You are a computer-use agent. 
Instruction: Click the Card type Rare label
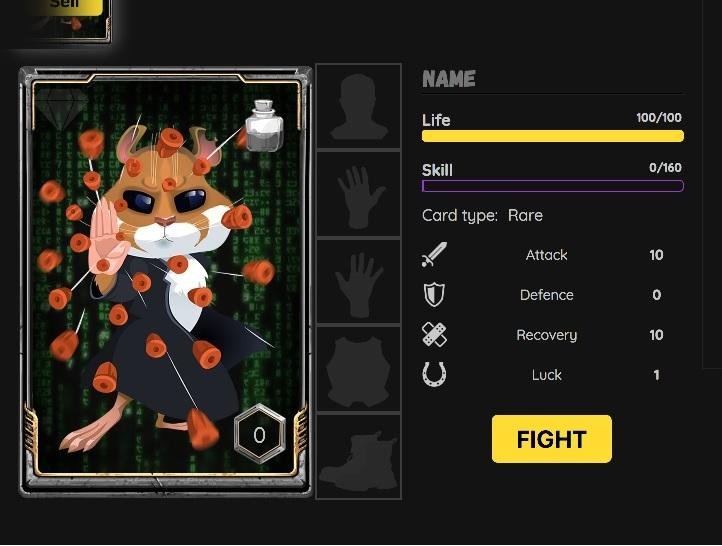tap(482, 215)
